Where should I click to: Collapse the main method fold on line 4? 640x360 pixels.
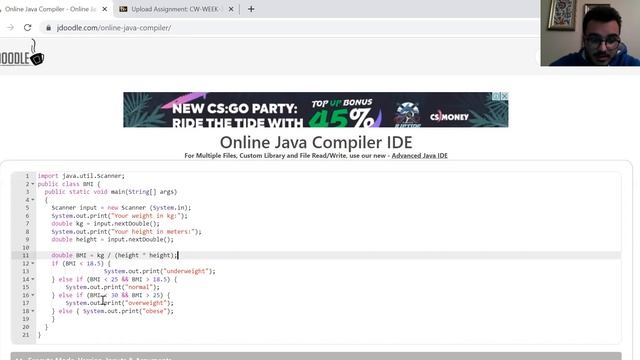click(x=33, y=200)
